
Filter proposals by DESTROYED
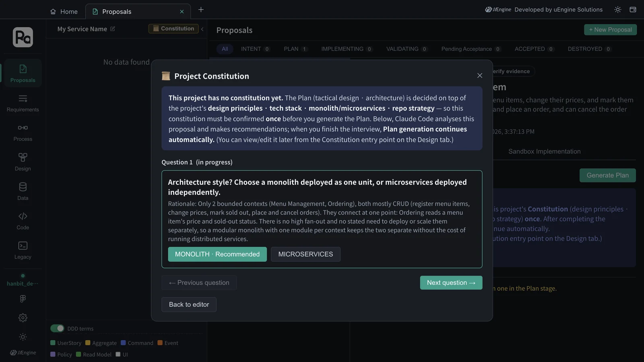tap(589, 49)
